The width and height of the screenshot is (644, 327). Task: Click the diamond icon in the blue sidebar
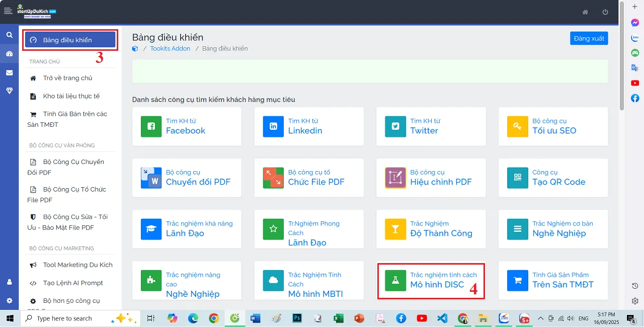[9, 91]
